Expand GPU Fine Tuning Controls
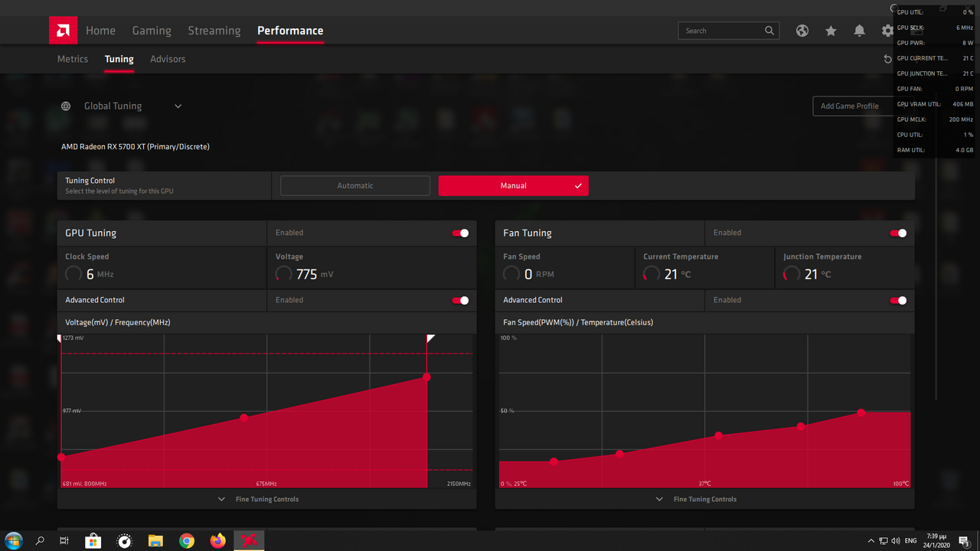Image resolution: width=980 pixels, height=551 pixels. [259, 499]
